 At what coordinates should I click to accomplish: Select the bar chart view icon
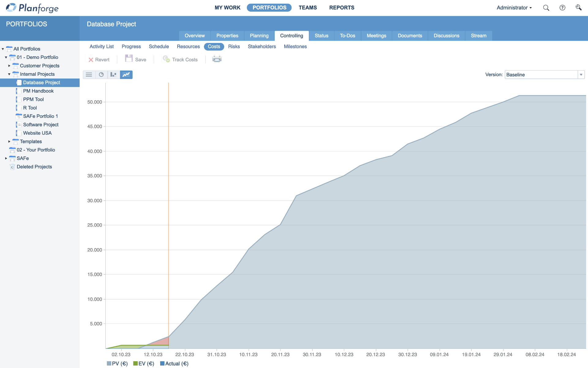click(x=114, y=74)
